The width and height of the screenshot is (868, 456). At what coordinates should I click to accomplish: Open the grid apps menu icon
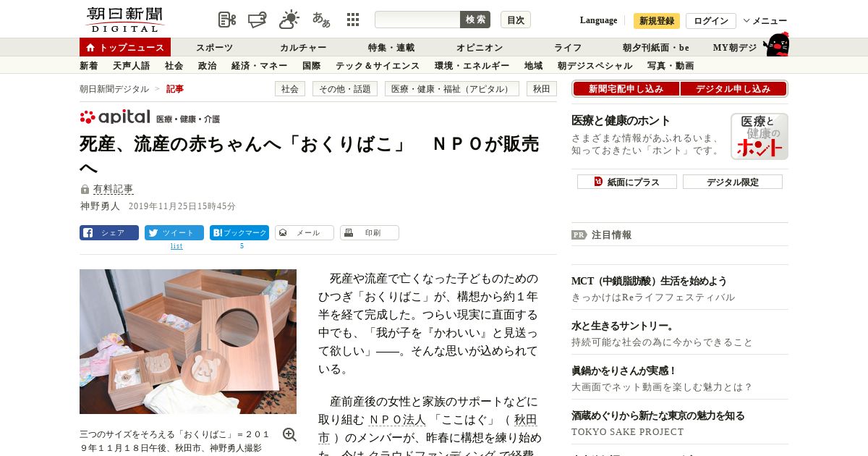pos(353,20)
